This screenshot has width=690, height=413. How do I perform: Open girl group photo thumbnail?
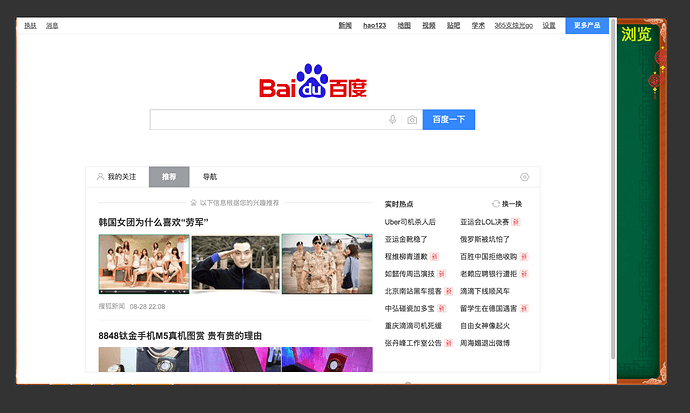click(x=144, y=264)
